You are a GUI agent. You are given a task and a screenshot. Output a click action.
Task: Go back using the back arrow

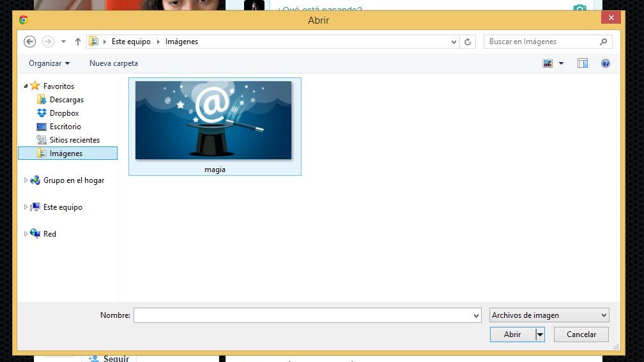29,42
